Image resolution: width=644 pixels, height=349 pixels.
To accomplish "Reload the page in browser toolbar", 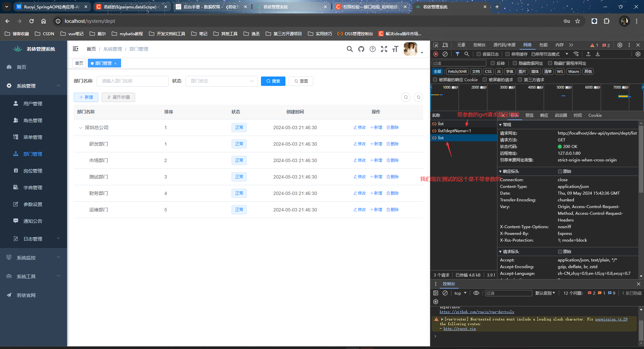I will click(32, 21).
